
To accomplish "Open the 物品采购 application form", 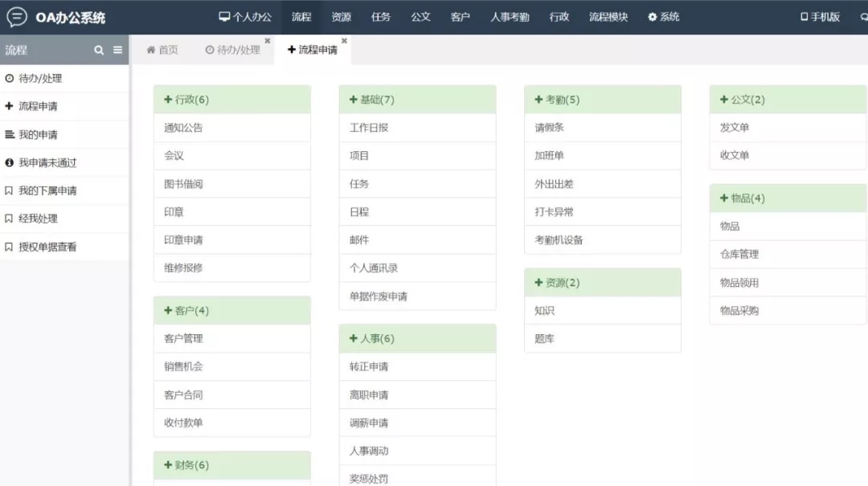I will 739,310.
